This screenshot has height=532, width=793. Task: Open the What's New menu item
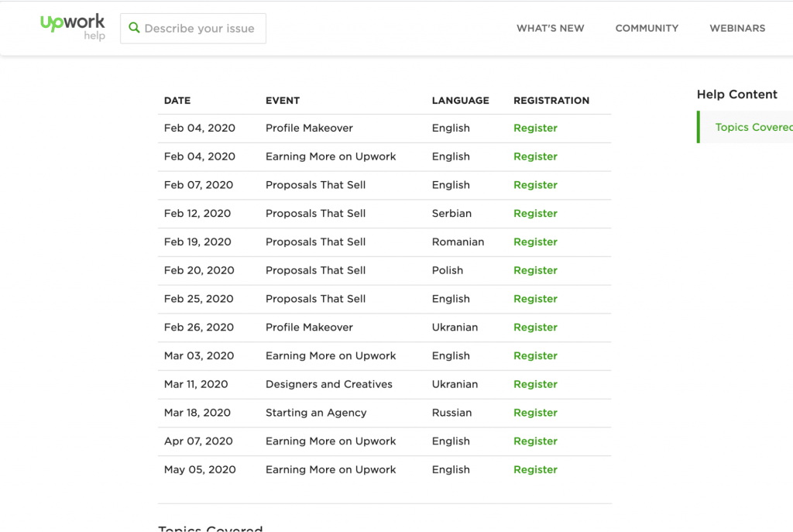click(550, 29)
